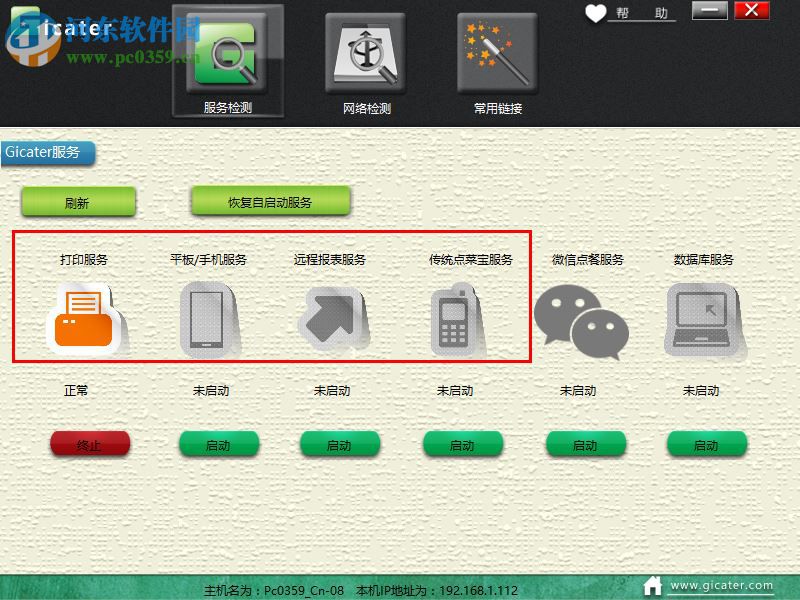Select the Gicater服务 tab
800x600 pixels.
pyautogui.click(x=44, y=153)
